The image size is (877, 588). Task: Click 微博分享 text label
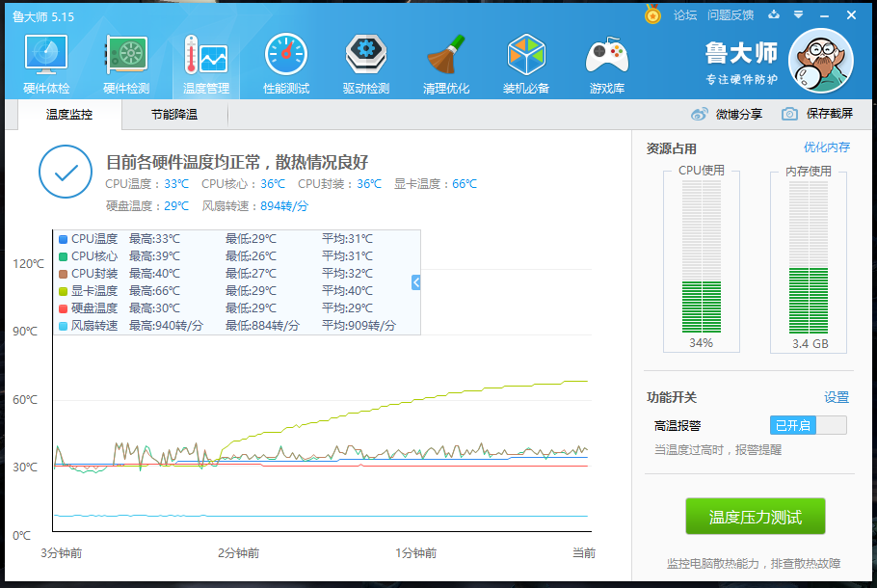(739, 114)
